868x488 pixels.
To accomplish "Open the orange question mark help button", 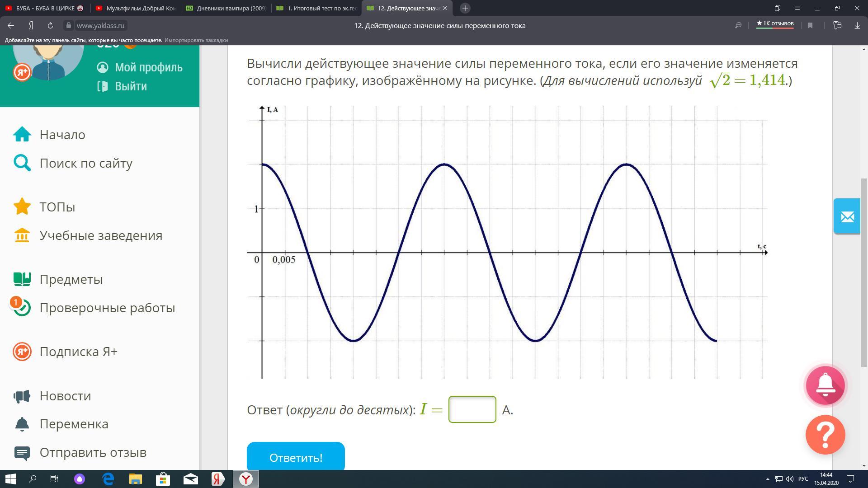I will (825, 435).
